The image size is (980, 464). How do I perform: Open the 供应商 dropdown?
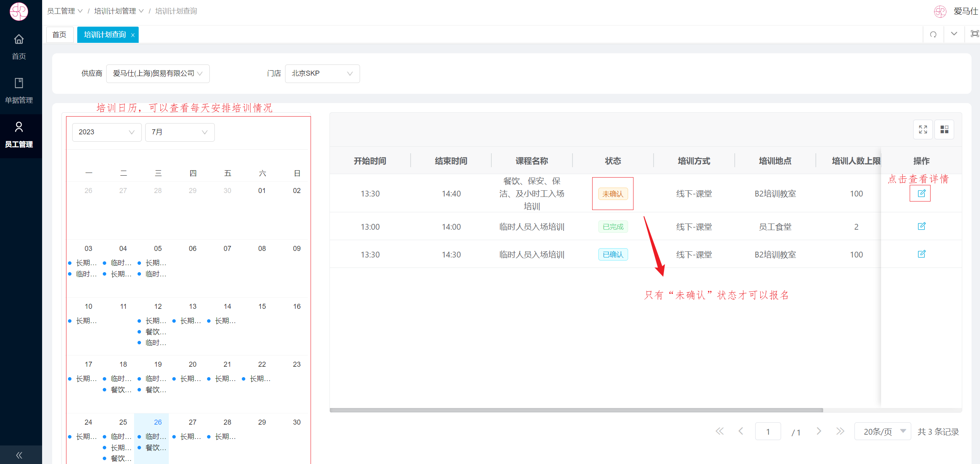(158, 73)
